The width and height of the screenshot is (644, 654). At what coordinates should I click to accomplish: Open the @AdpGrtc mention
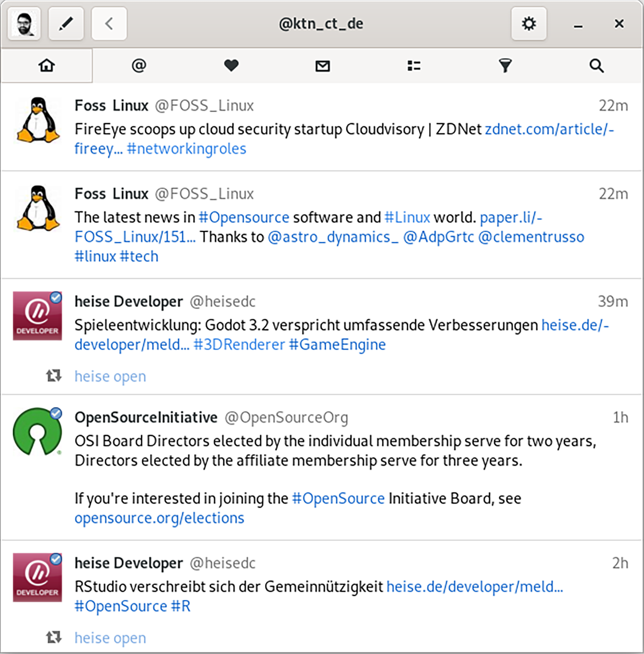pos(439,237)
